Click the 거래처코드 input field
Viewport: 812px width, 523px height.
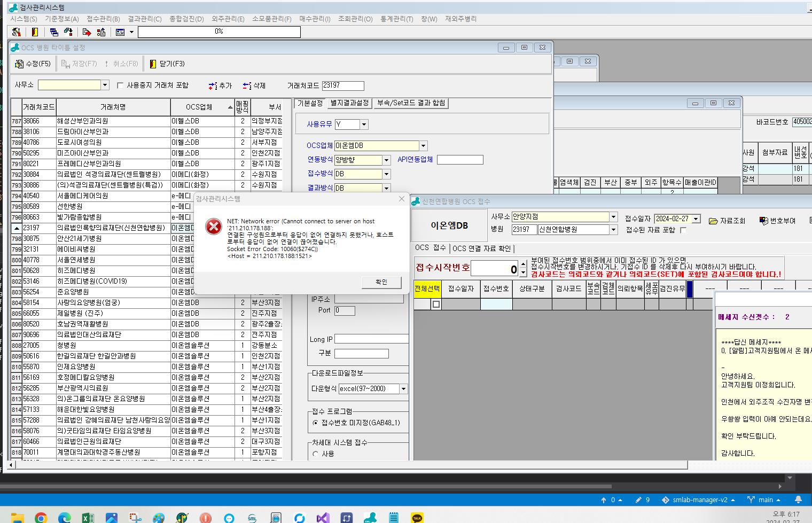coord(343,85)
